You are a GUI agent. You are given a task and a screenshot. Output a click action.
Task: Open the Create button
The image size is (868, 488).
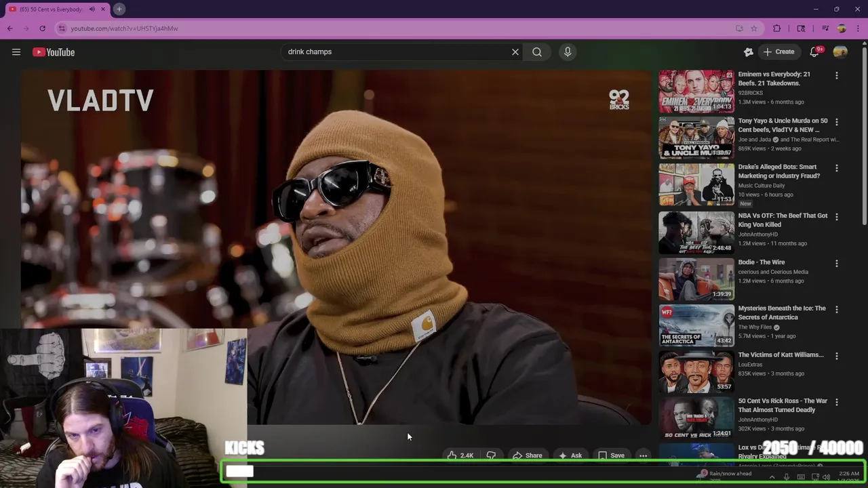[778, 52]
